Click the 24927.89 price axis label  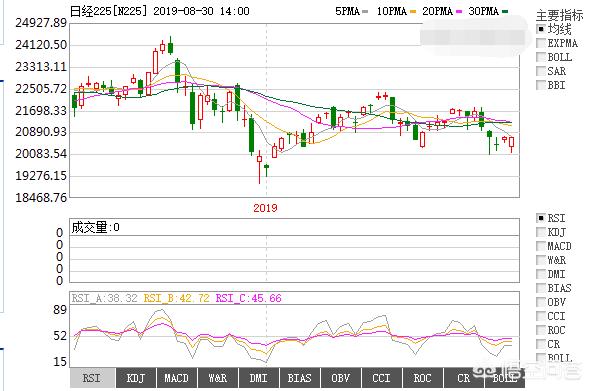[x=41, y=23]
